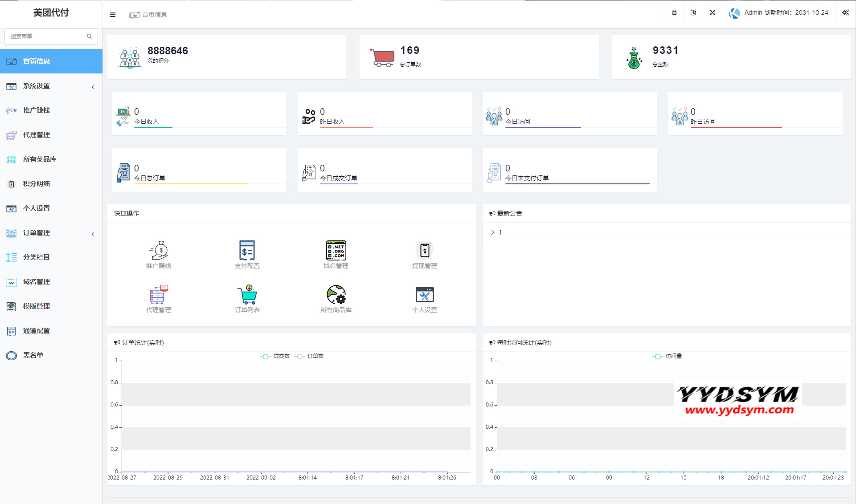Toggle 访问量 series in visits chart legend

(x=667, y=356)
